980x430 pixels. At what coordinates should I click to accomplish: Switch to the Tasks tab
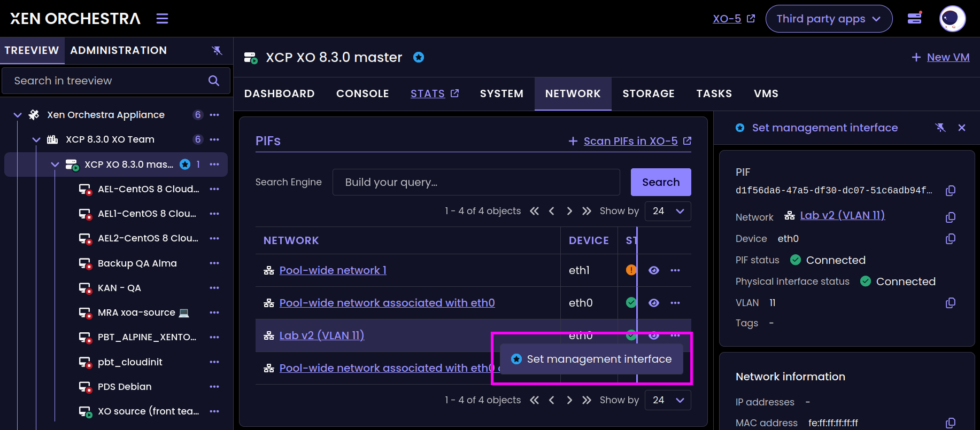point(714,94)
